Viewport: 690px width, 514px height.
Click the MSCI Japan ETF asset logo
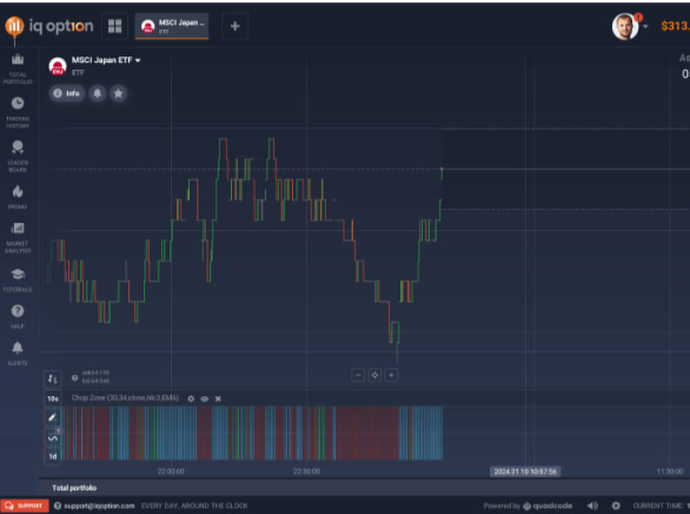(57, 66)
